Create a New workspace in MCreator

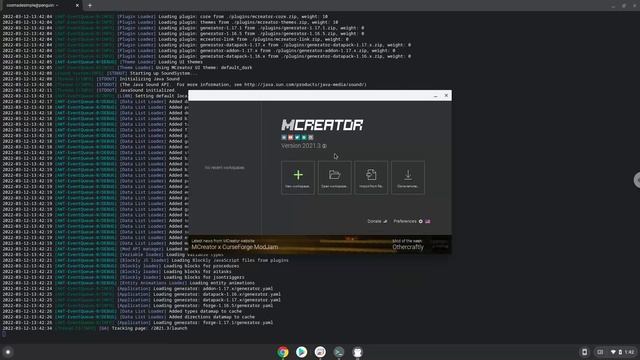pos(298,178)
